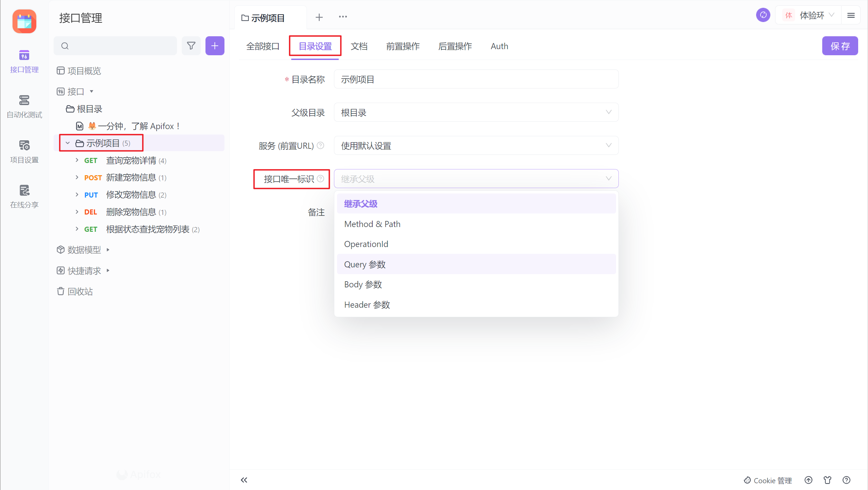Expand the GET 查询宠物详情 request
Viewport: 868px width, 490px height.
point(77,160)
